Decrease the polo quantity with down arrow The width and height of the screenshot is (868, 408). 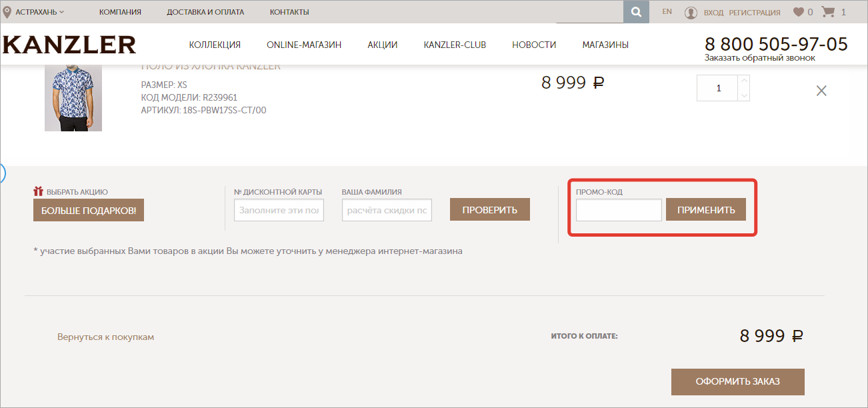(744, 95)
